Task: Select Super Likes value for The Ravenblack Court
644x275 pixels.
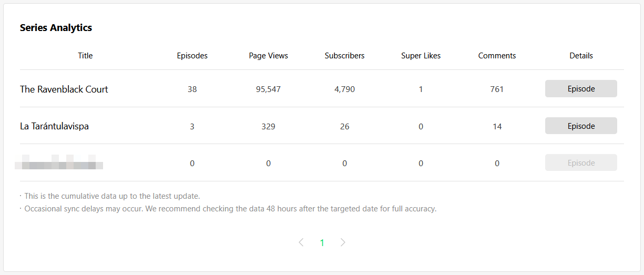Action: click(x=421, y=89)
